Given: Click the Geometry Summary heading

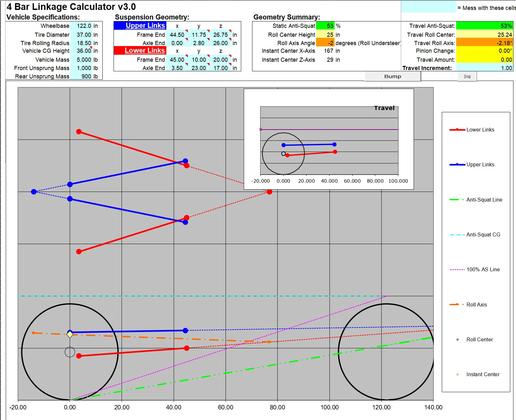Looking at the screenshot, I should (x=287, y=17).
